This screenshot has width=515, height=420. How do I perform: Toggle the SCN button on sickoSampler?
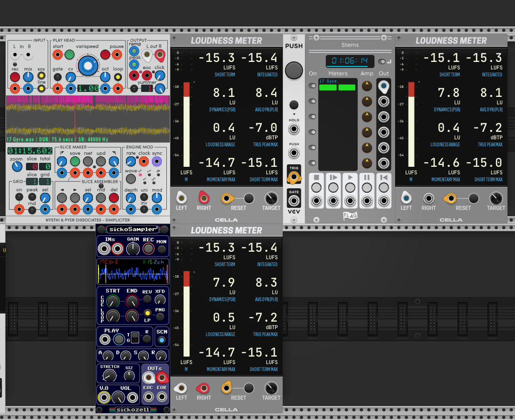162,340
